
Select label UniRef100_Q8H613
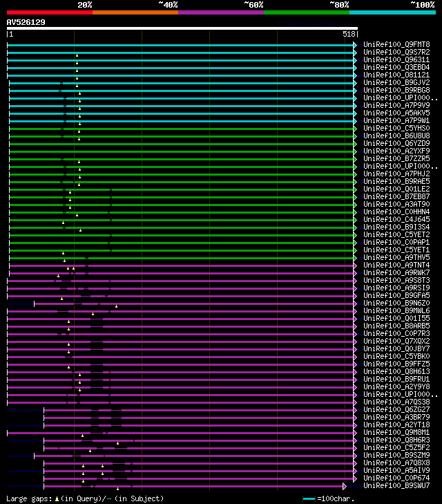pyautogui.click(x=396, y=371)
